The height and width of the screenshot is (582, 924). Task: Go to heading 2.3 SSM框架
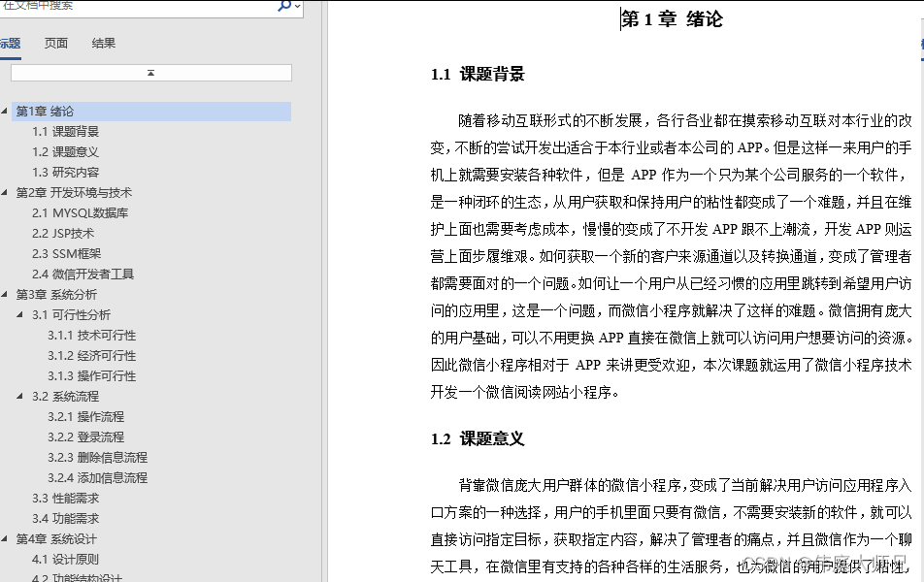(67, 253)
